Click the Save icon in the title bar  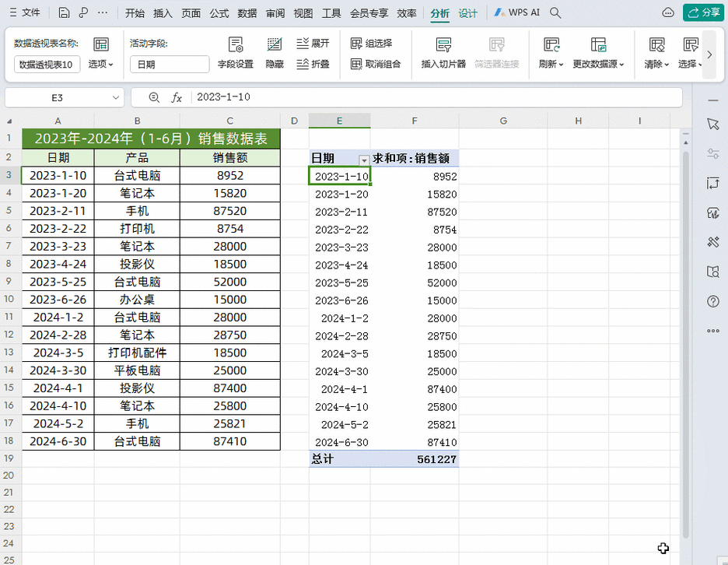(x=64, y=12)
